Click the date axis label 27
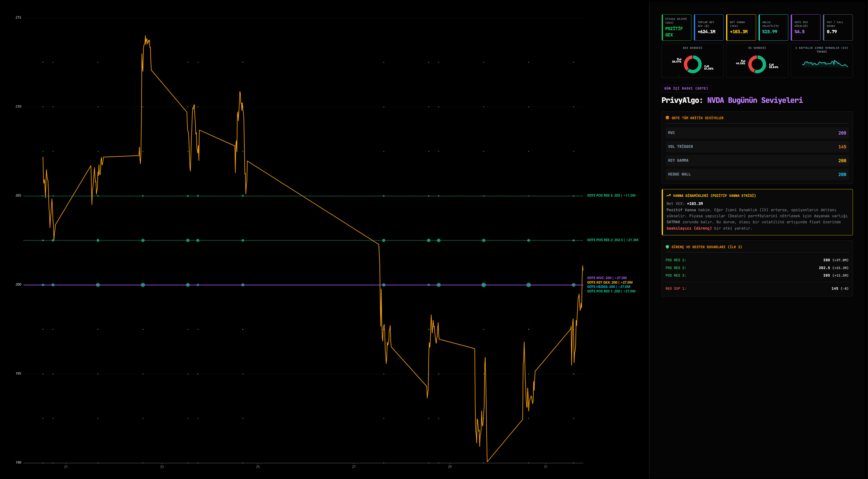This screenshot has width=868, height=479. tap(354, 466)
